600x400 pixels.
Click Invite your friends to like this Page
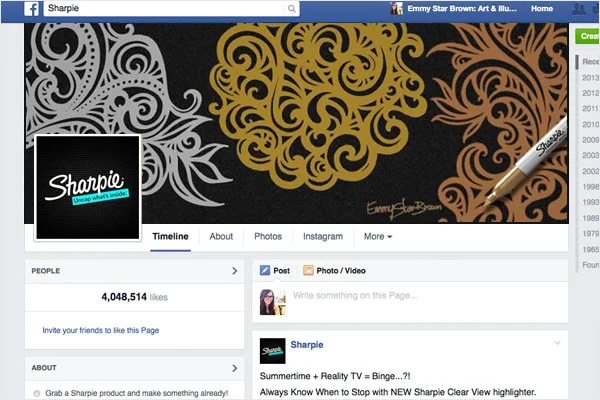coord(101,330)
